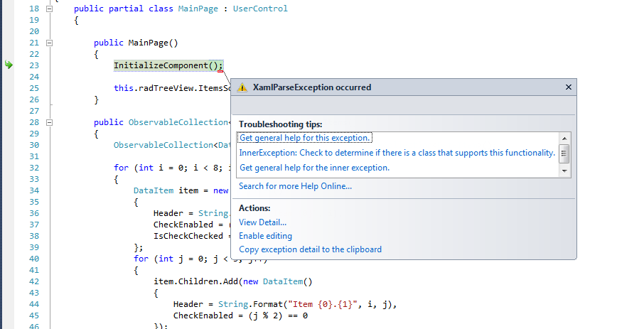Click the Enable editing action
The width and height of the screenshot is (644, 329).
pos(265,236)
